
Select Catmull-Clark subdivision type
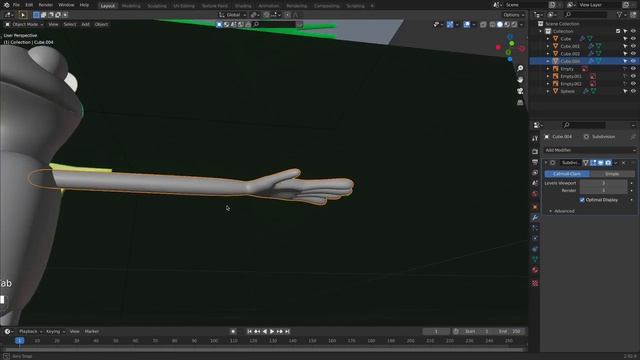[567, 174]
